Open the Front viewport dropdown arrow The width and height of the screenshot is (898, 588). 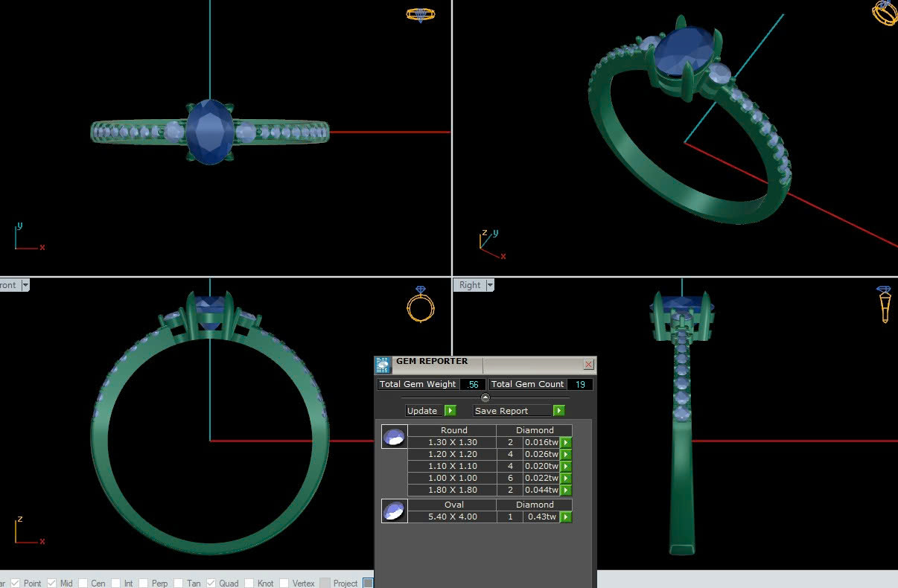tap(25, 285)
